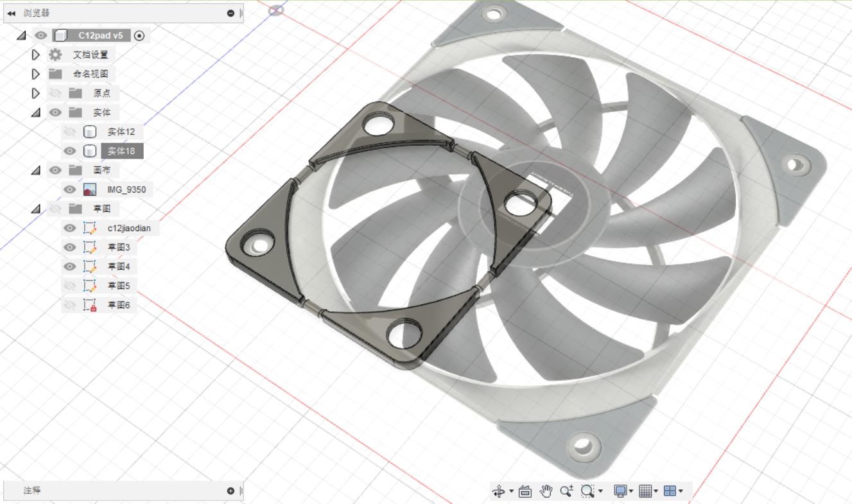Expand the 命名视图 node

36,74
